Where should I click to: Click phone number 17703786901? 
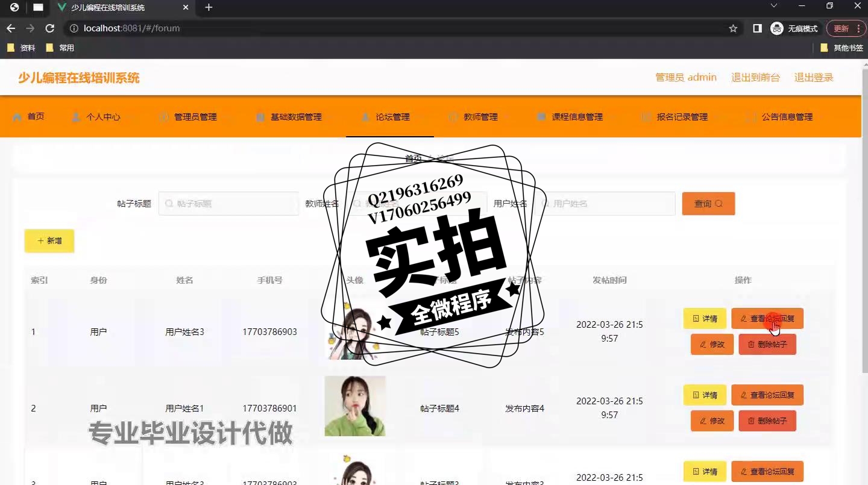coord(269,408)
